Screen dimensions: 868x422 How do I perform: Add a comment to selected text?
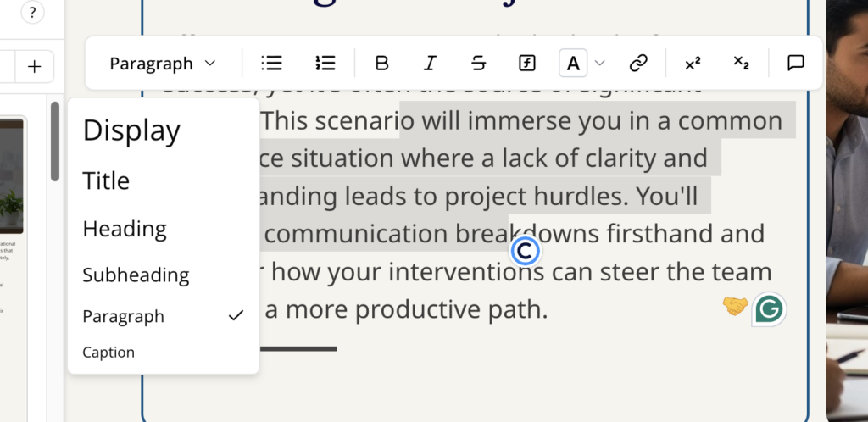pyautogui.click(x=795, y=63)
